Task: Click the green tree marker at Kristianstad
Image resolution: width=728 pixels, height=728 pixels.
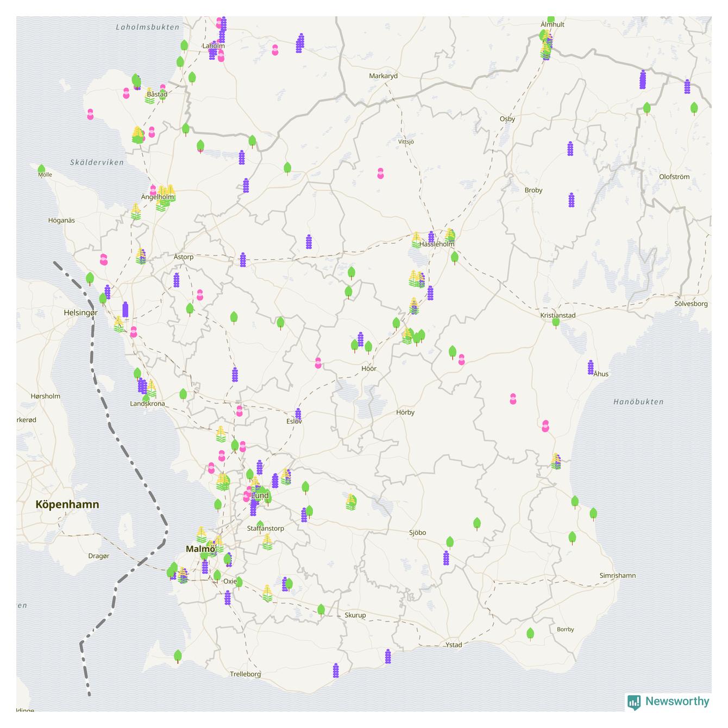Action: pos(556,323)
